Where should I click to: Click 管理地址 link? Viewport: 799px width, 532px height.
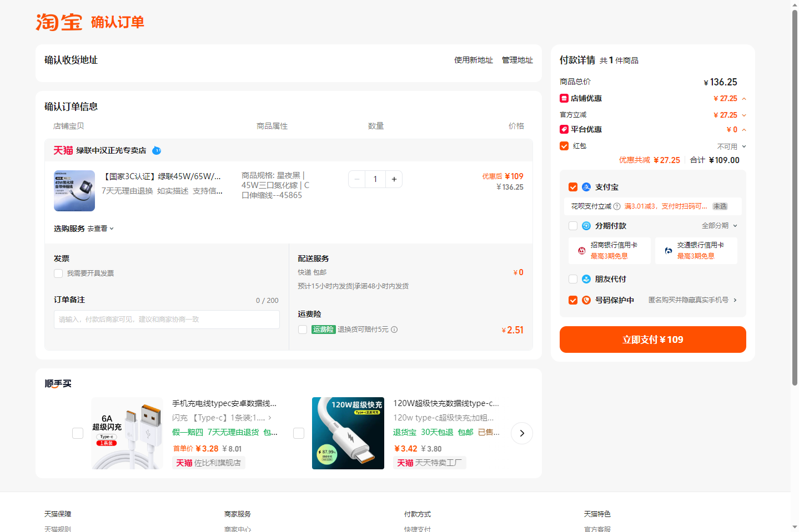pos(517,60)
